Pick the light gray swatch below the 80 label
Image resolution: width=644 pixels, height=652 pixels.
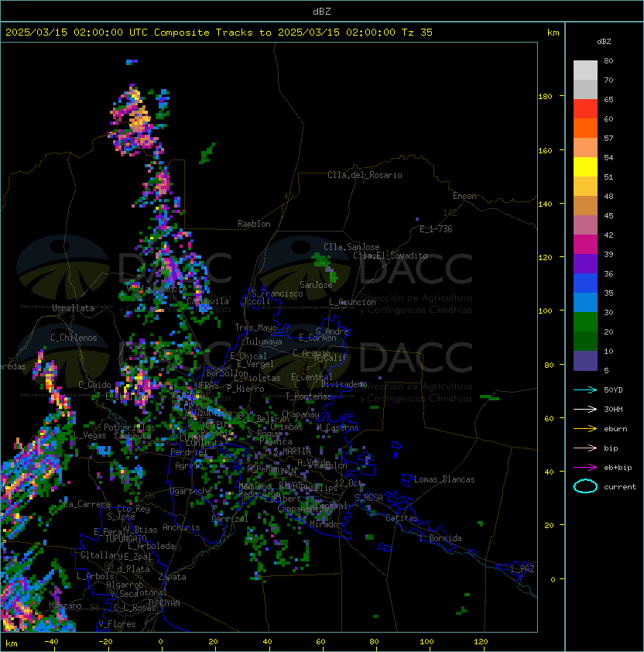tap(585, 70)
